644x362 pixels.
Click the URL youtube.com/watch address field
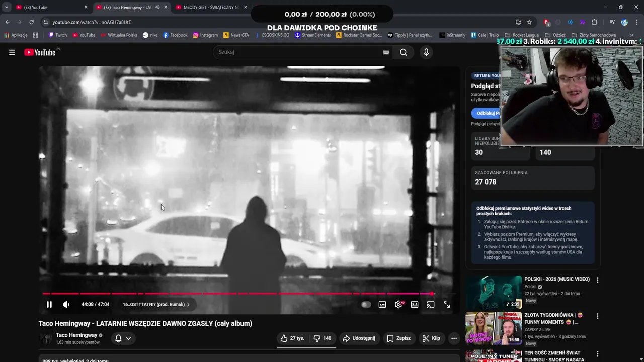click(x=92, y=22)
